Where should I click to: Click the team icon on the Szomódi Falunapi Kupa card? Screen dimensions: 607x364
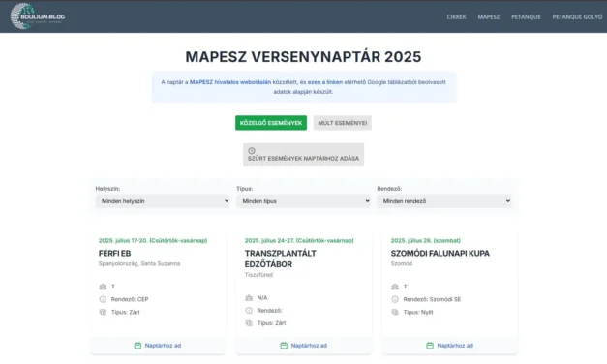[395, 287]
